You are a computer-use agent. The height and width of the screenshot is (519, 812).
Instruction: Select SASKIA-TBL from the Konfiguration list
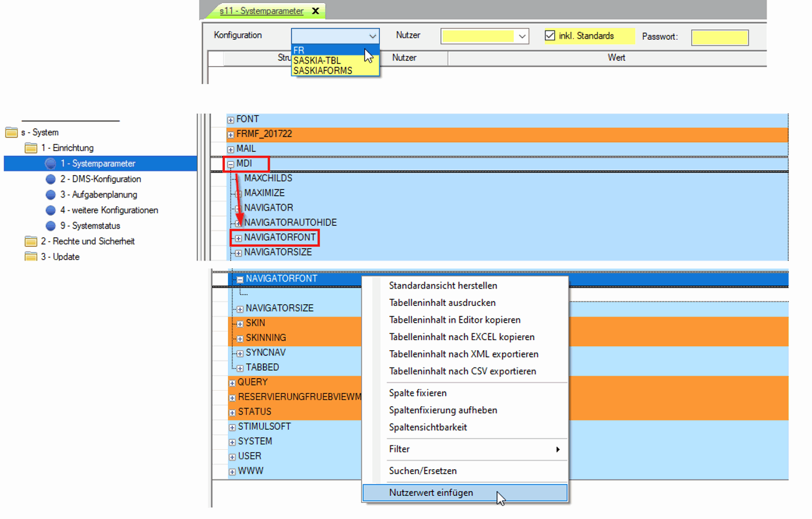click(x=317, y=60)
